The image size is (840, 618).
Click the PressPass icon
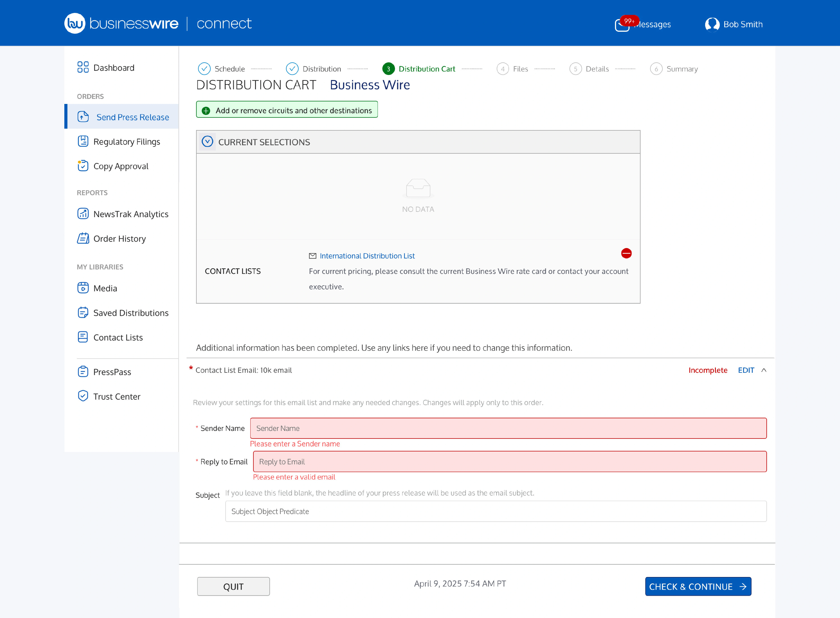[83, 372]
